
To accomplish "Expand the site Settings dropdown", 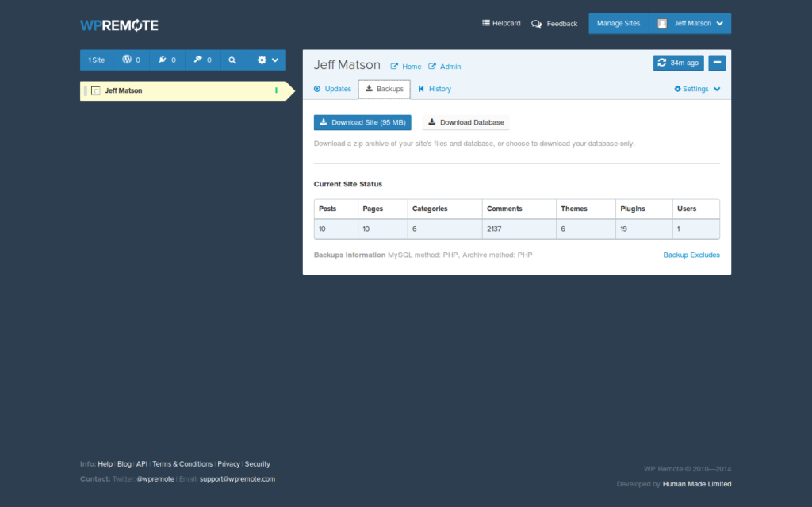I will pos(697,89).
